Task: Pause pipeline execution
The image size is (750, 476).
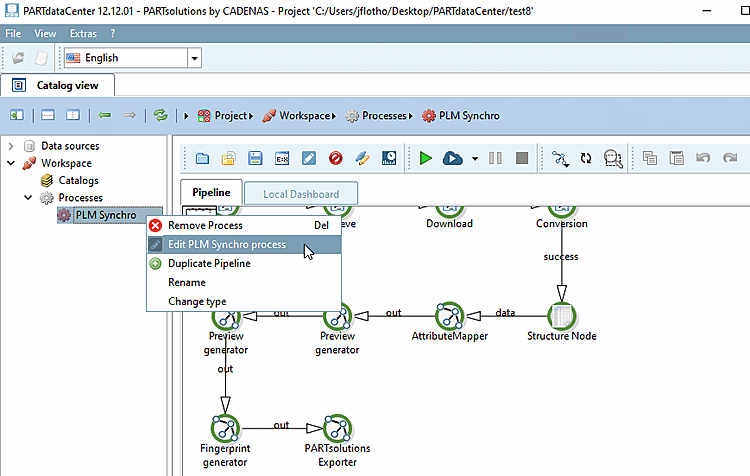Action: [495, 158]
